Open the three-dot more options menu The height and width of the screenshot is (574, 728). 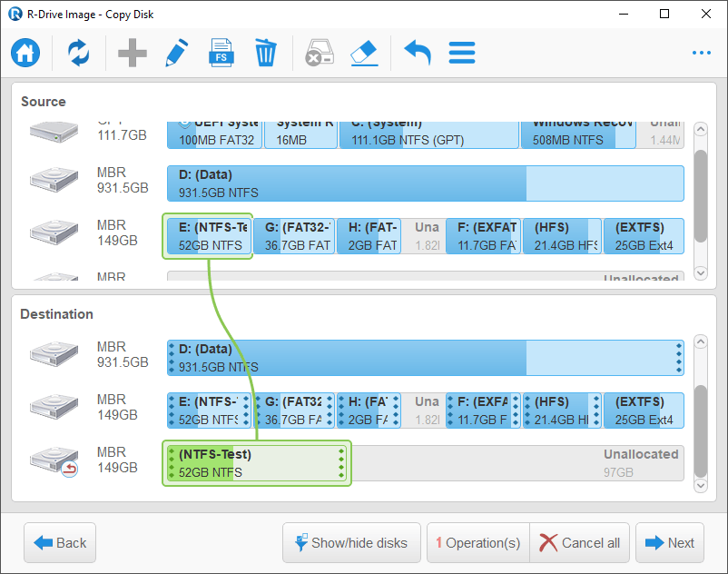coord(702,53)
